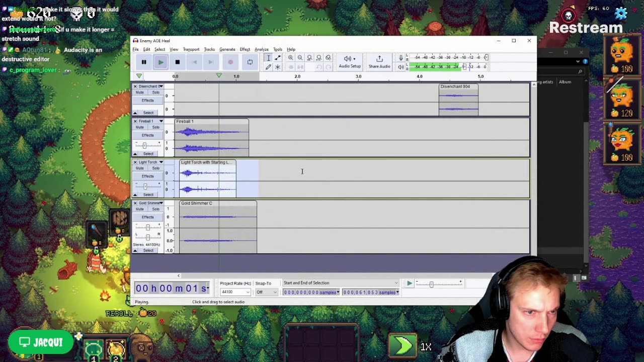Open the Edit menu
This screenshot has height=362, width=644.
[x=146, y=49]
